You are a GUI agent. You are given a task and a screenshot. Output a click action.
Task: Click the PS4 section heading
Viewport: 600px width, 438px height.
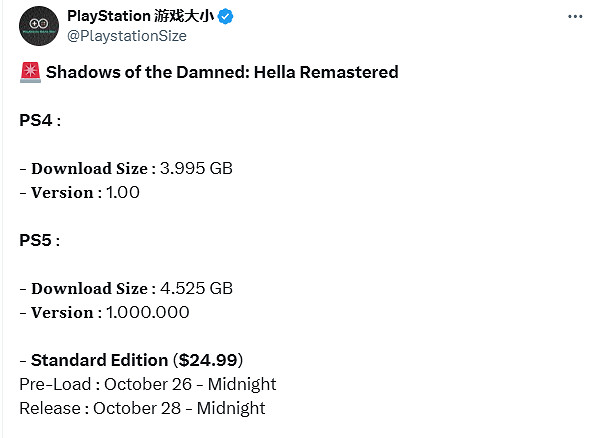pyautogui.click(x=38, y=120)
